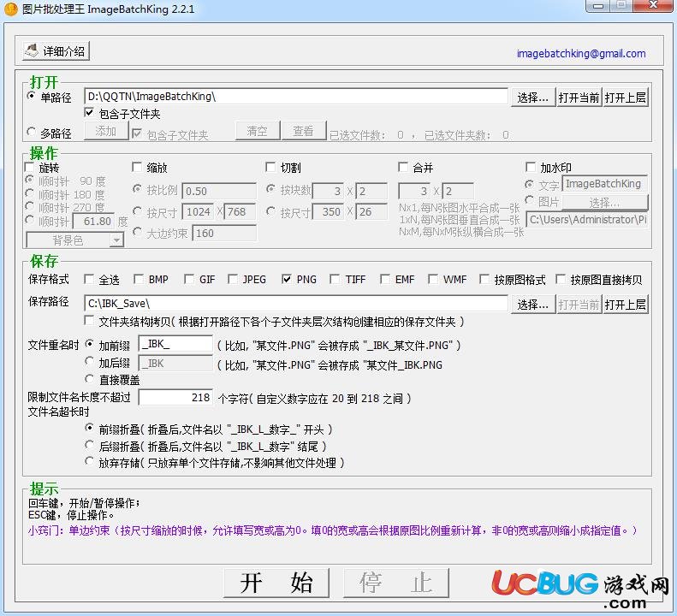Click the 查看 view button

pyautogui.click(x=303, y=131)
